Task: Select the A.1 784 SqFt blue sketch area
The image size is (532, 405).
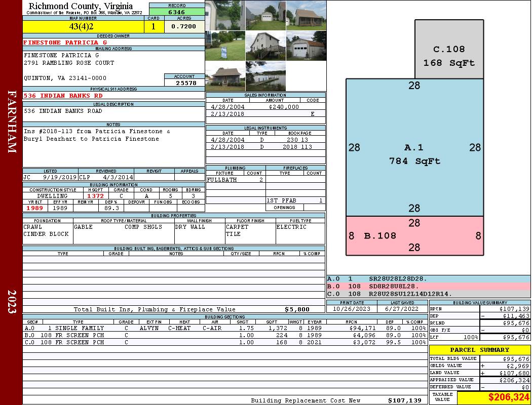Action: click(x=414, y=147)
